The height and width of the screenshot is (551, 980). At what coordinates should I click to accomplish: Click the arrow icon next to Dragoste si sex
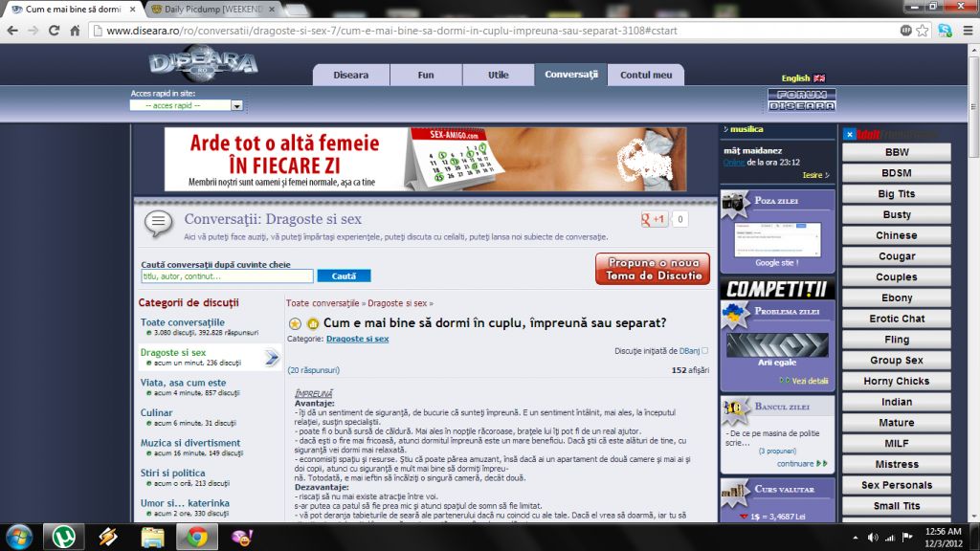[x=272, y=358]
